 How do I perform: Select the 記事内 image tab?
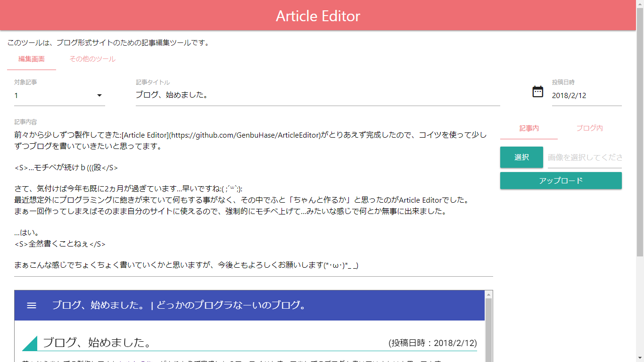coord(529,128)
